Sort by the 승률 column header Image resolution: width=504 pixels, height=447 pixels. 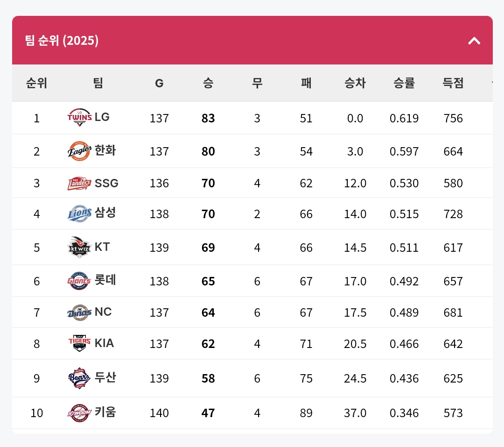coord(404,83)
